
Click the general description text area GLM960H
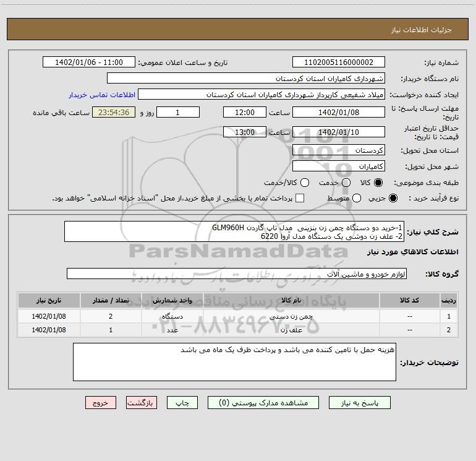[x=234, y=231]
